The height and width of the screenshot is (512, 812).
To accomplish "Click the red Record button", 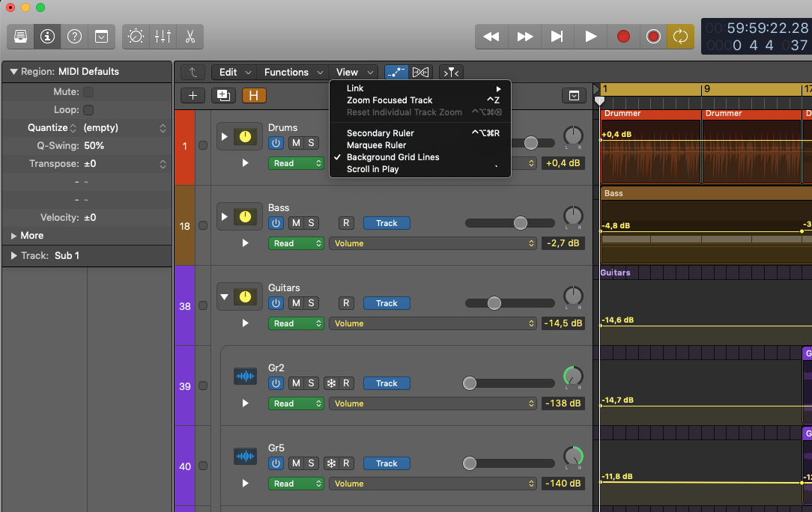I will tap(623, 36).
